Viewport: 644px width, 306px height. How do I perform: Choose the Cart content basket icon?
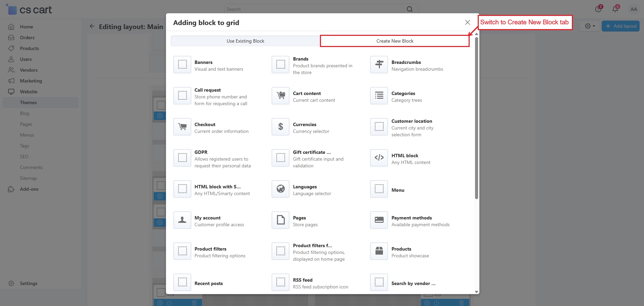pyautogui.click(x=280, y=96)
